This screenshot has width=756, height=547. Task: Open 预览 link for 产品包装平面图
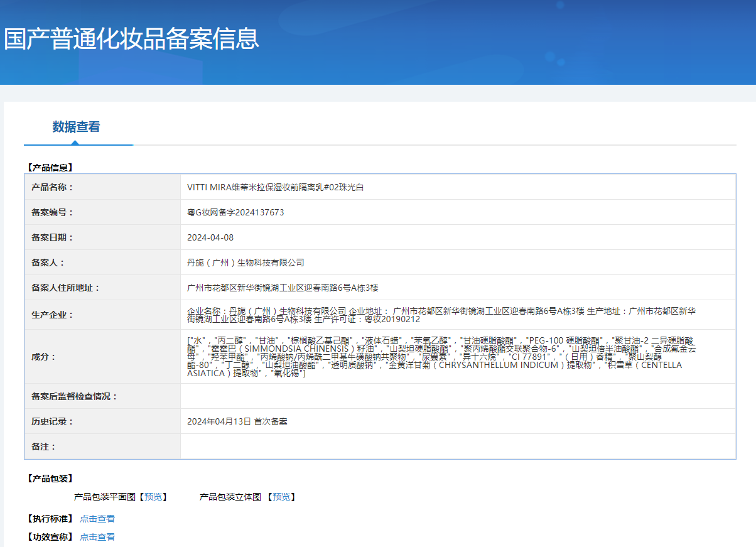pos(153,497)
